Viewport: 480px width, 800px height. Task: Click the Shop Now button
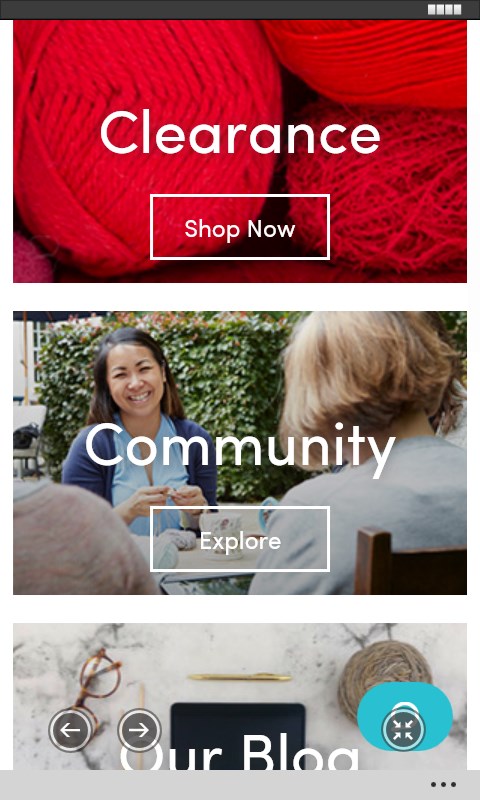pos(240,227)
